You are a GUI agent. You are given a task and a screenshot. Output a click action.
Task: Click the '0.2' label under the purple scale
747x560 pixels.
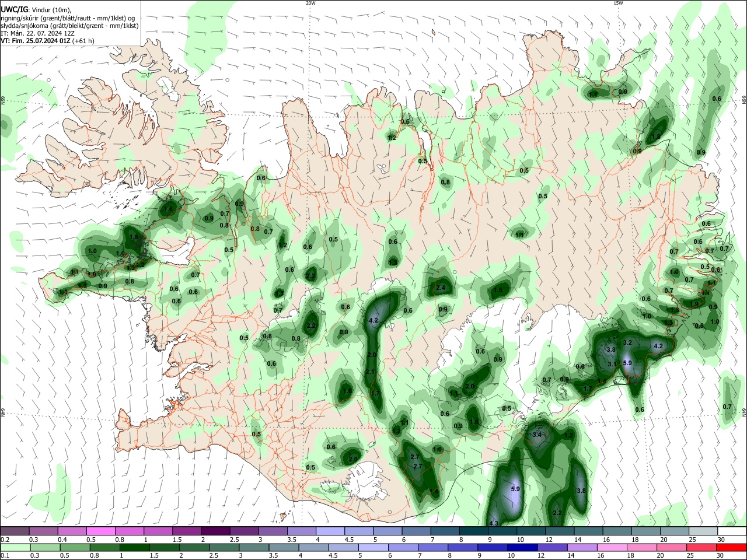pyautogui.click(x=5, y=540)
